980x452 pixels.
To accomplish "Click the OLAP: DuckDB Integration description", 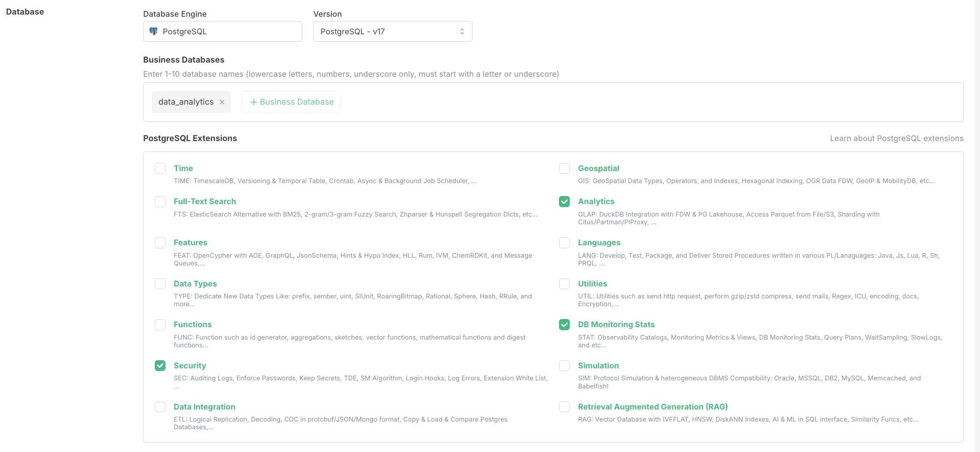I will point(729,218).
